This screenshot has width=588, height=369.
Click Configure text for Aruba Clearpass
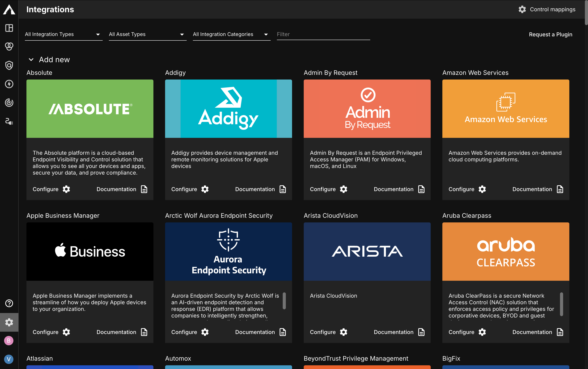point(461,332)
